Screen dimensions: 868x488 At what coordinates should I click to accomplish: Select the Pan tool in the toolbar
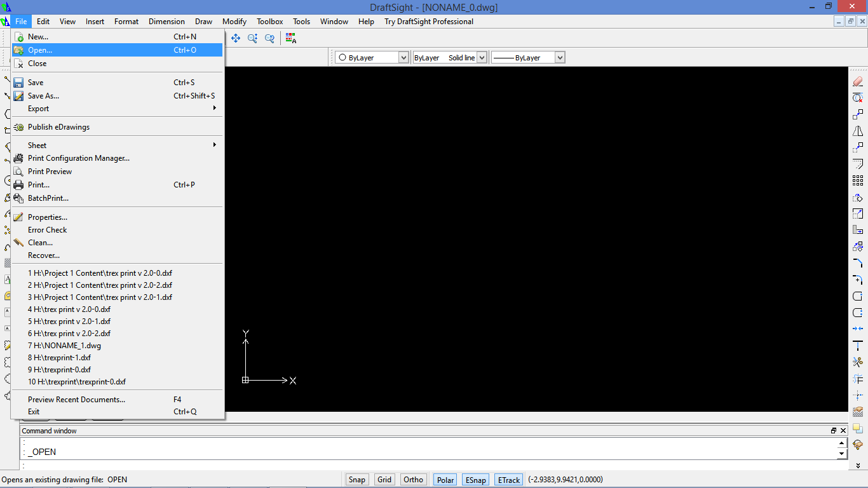(x=236, y=38)
